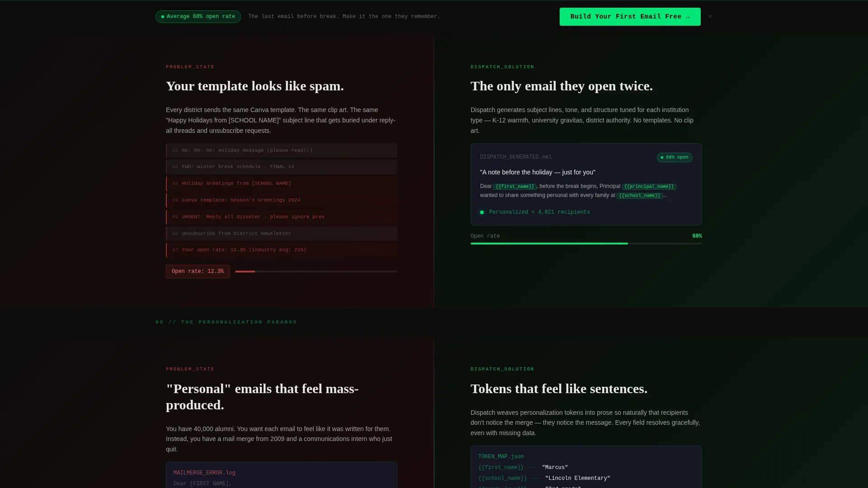868x488 pixels.
Task: Click the {{first_name}} token in email preview
Action: (514, 187)
